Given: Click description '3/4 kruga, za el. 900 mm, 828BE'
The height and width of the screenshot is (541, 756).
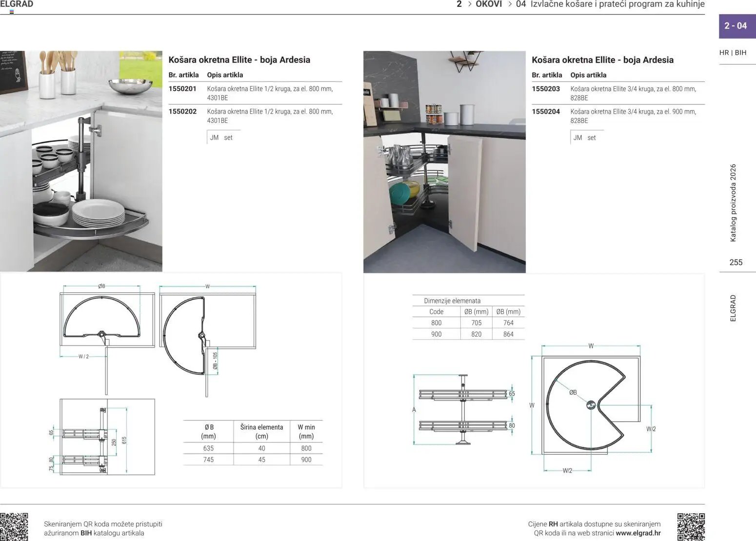Looking at the screenshot, I should point(633,116).
